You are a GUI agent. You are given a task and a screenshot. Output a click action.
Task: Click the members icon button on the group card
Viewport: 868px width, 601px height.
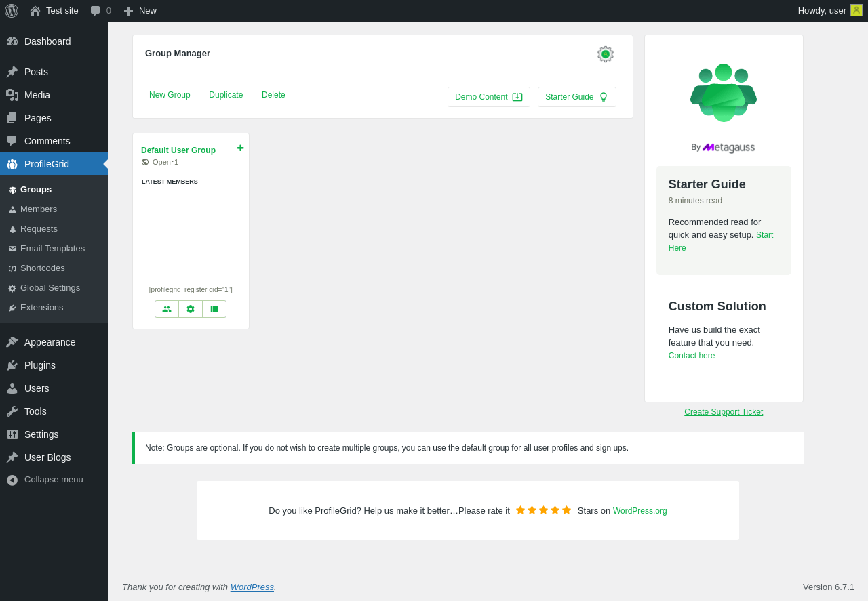167,309
